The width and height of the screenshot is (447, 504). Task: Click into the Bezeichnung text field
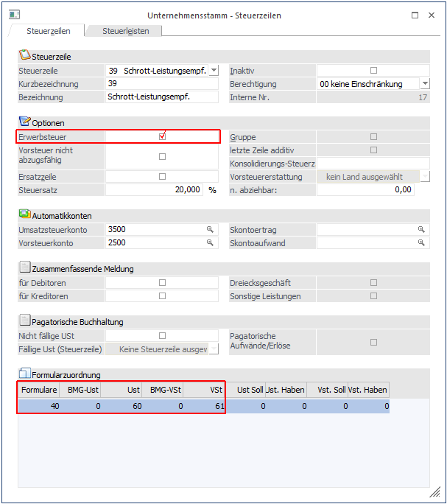click(162, 97)
